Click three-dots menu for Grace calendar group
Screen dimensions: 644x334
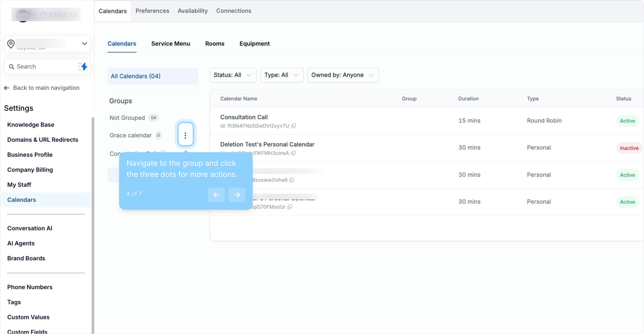tap(185, 135)
